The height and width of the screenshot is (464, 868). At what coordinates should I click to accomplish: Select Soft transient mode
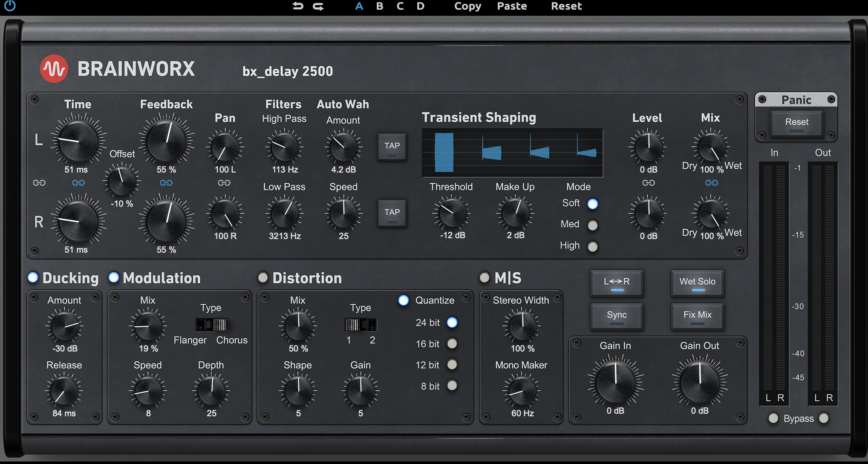coord(593,204)
